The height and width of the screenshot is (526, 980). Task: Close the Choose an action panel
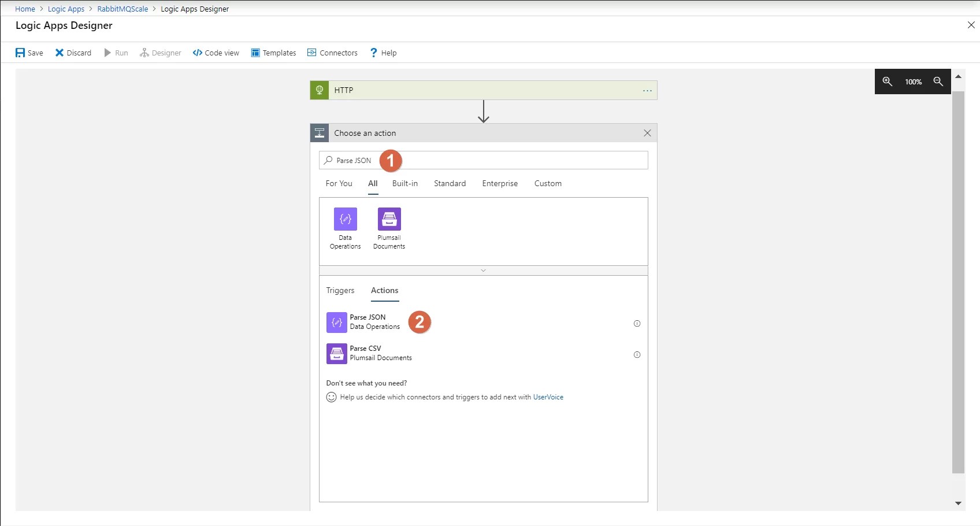[x=647, y=133]
